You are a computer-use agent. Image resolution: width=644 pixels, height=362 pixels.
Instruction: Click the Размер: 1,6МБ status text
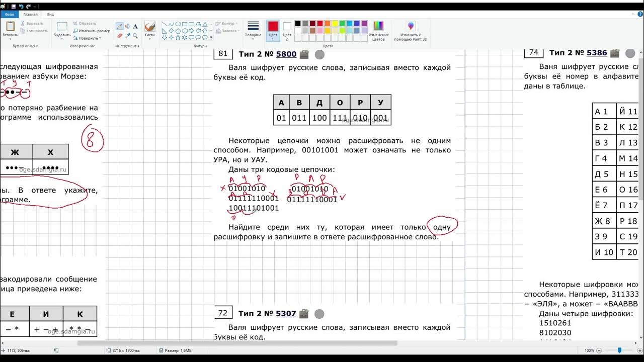(179, 350)
